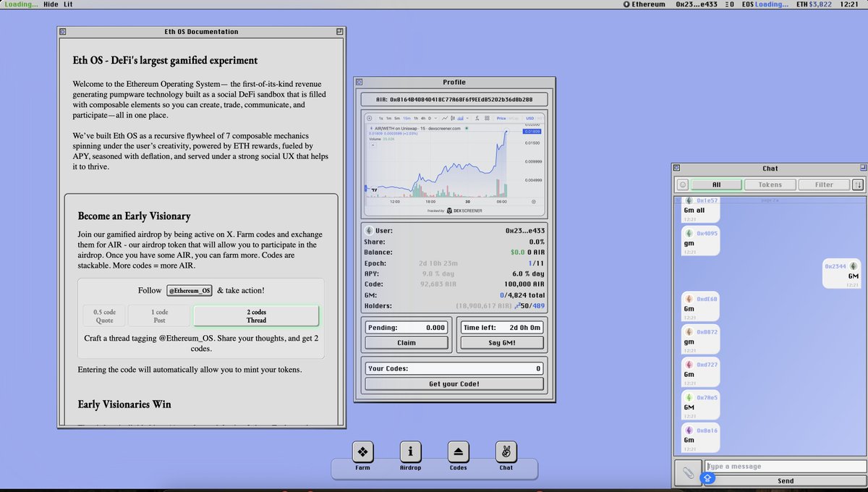
Task: Click the paperclip attachment icon in Chat
Action: point(688,472)
